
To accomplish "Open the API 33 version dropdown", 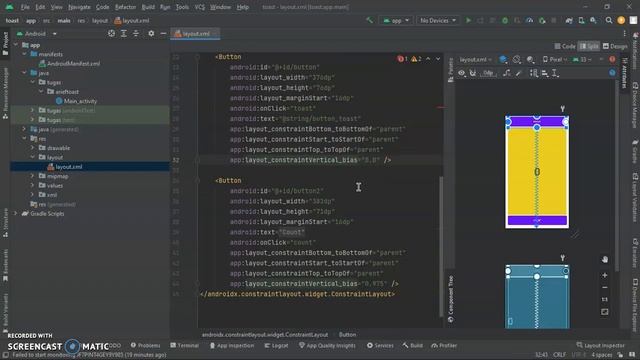I will click(x=582, y=60).
